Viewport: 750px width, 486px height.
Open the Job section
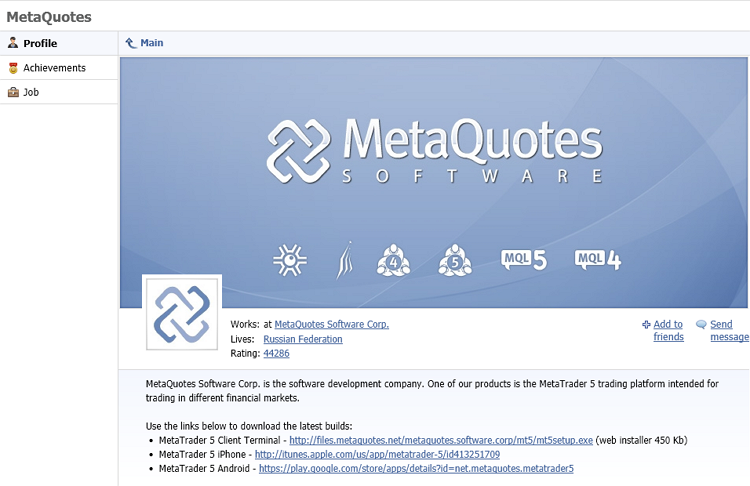coord(58,92)
